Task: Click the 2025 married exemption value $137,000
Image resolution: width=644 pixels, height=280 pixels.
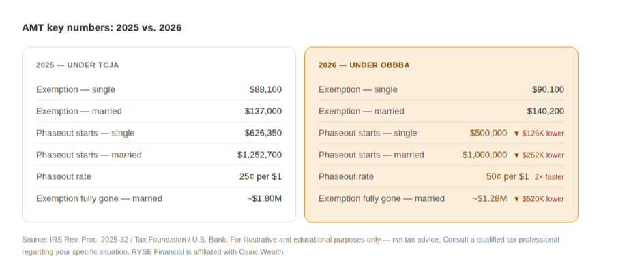Action: pos(263,111)
